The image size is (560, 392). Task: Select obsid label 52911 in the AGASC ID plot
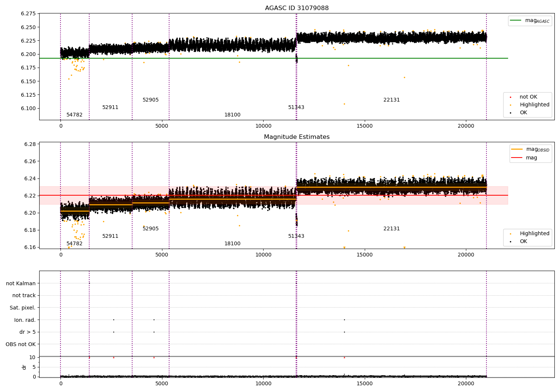(x=111, y=108)
